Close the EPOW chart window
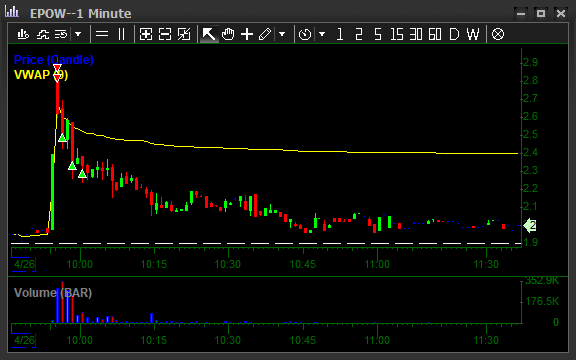 [x=561, y=14]
